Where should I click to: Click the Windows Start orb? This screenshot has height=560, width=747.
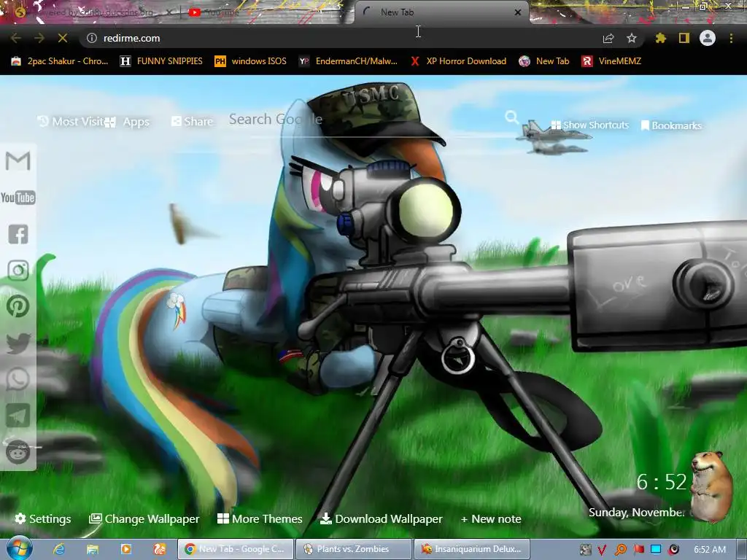point(20,548)
